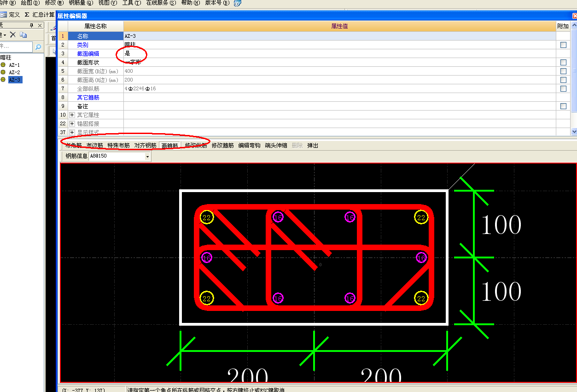Click the Σ 汇总计算 toolbar button
The image size is (577, 392).
40,15
